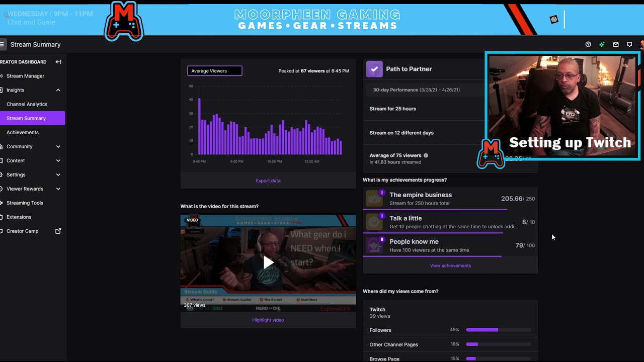Expand the Content section chevron
Image resolution: width=644 pixels, height=362 pixels.
[58, 160]
